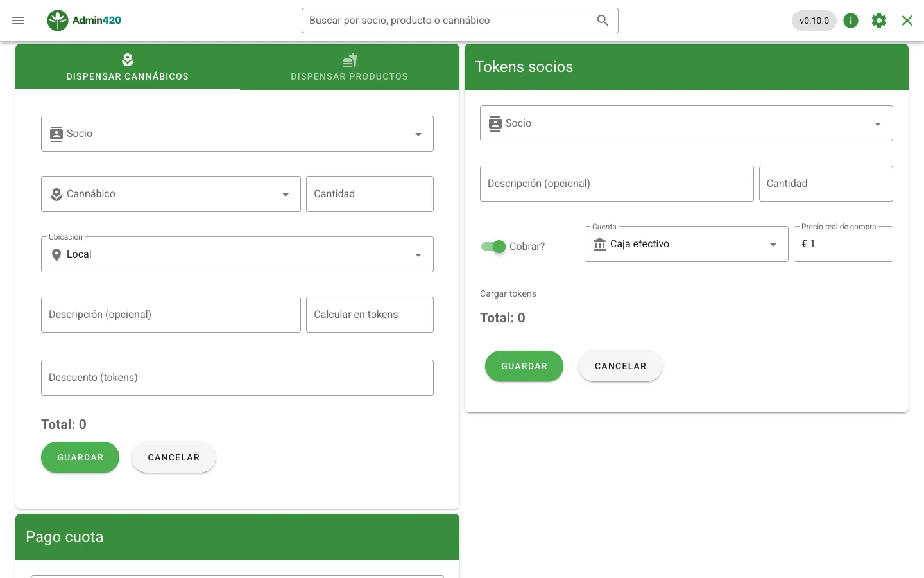Focus the Calcular en tokens field

click(370, 315)
